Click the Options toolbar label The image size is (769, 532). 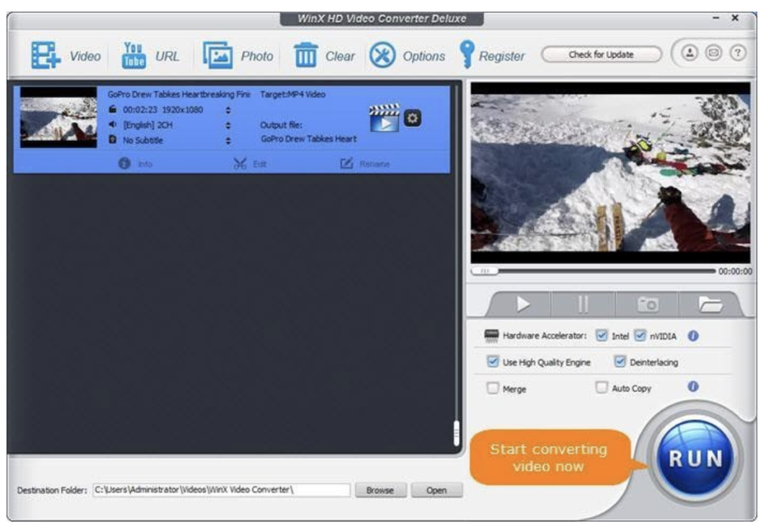424,56
